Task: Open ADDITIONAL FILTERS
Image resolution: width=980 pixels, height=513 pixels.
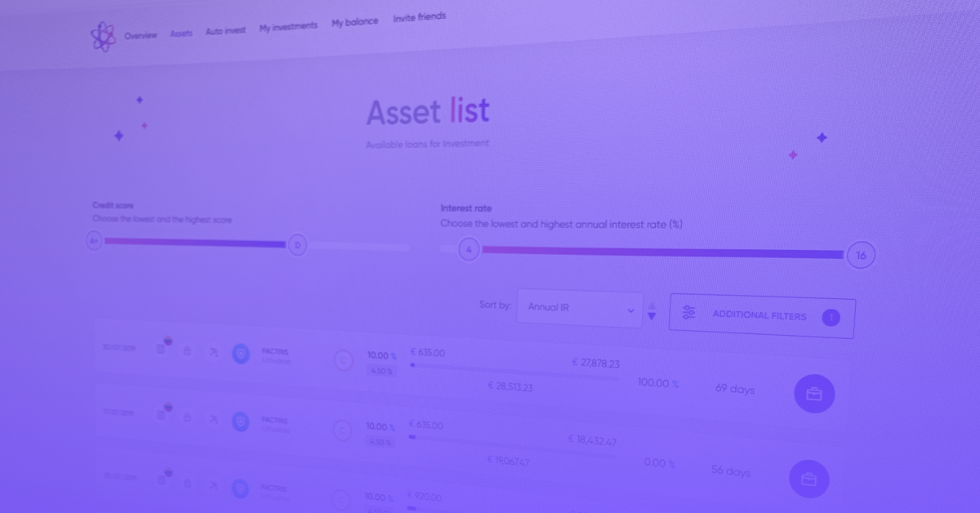Action: [762, 316]
